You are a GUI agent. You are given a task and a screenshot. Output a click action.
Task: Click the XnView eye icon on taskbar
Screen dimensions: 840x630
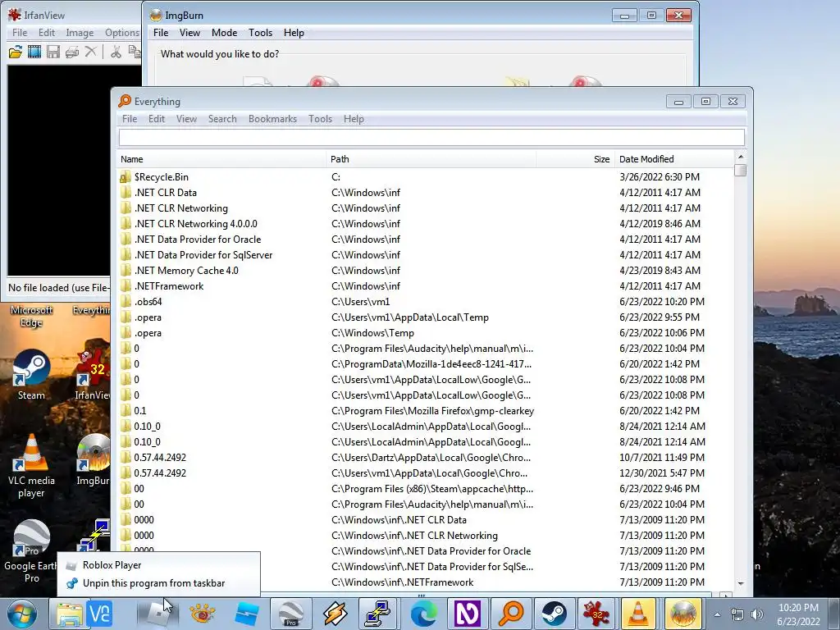pos(202,614)
